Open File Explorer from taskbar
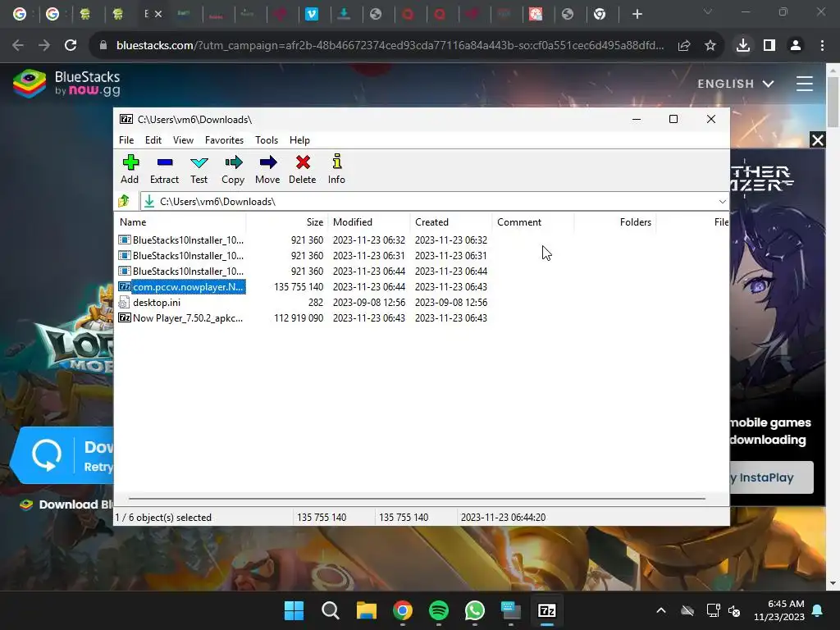Image resolution: width=840 pixels, height=630 pixels. (367, 610)
